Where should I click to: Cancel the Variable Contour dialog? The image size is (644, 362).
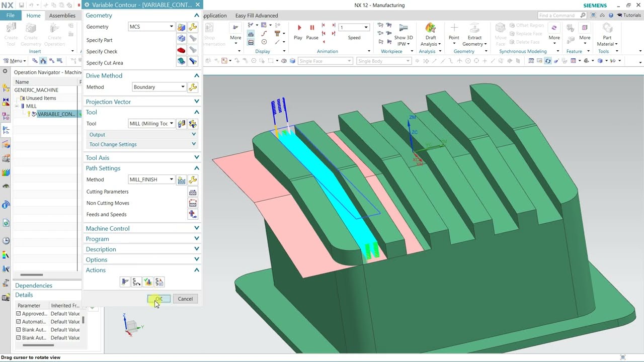pos(185,299)
